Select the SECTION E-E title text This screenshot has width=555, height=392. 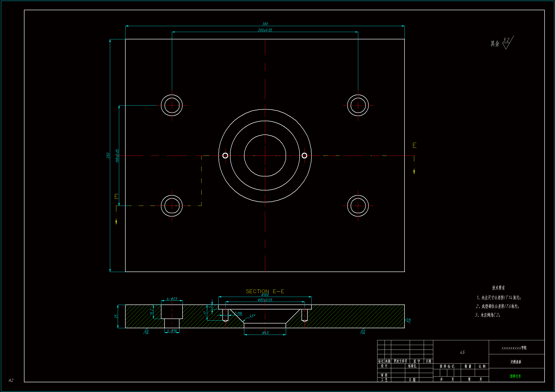point(265,291)
